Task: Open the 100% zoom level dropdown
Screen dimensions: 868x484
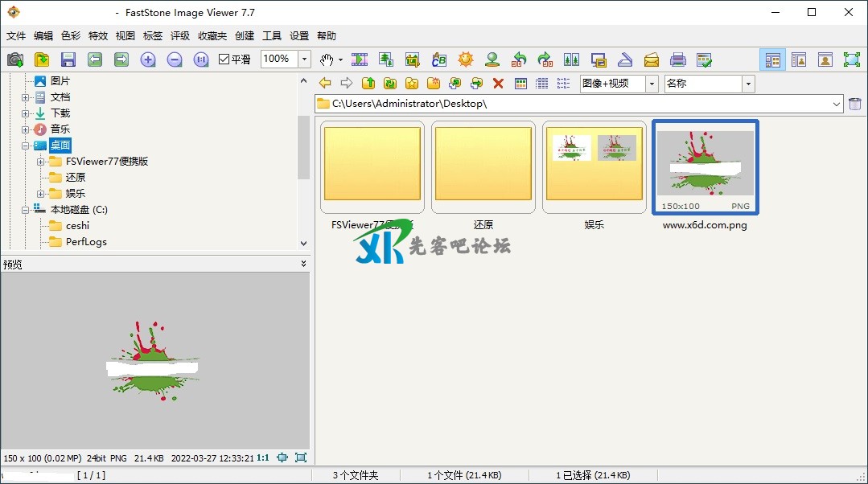Action: (304, 59)
